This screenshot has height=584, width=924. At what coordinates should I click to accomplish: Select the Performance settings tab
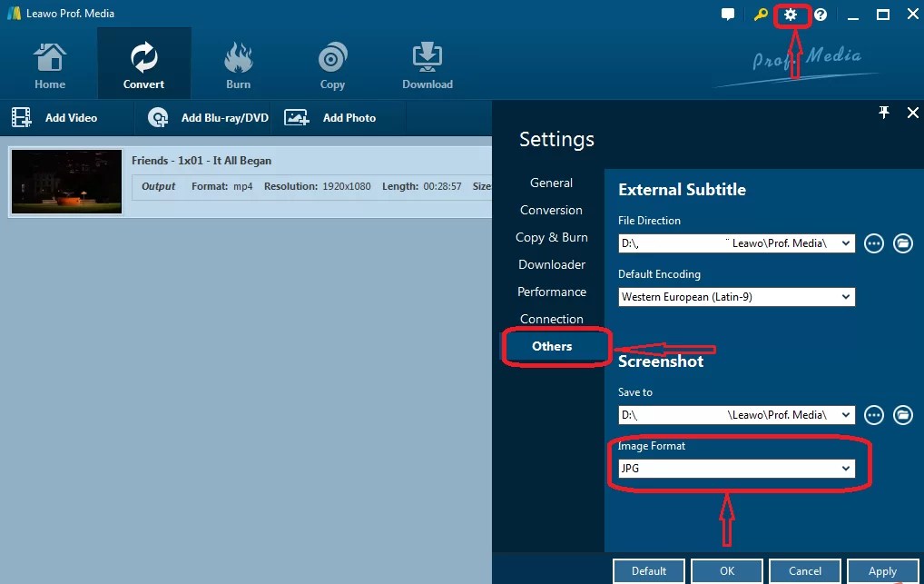click(551, 292)
